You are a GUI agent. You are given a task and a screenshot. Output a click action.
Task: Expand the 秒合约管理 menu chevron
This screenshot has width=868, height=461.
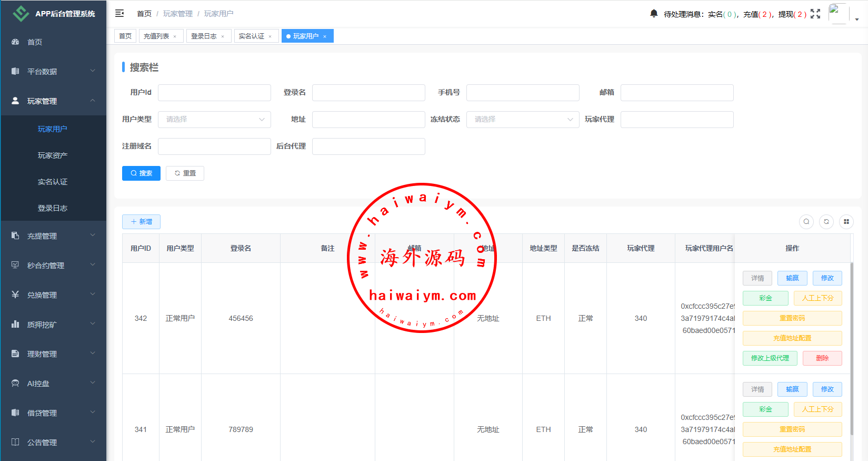tap(93, 264)
